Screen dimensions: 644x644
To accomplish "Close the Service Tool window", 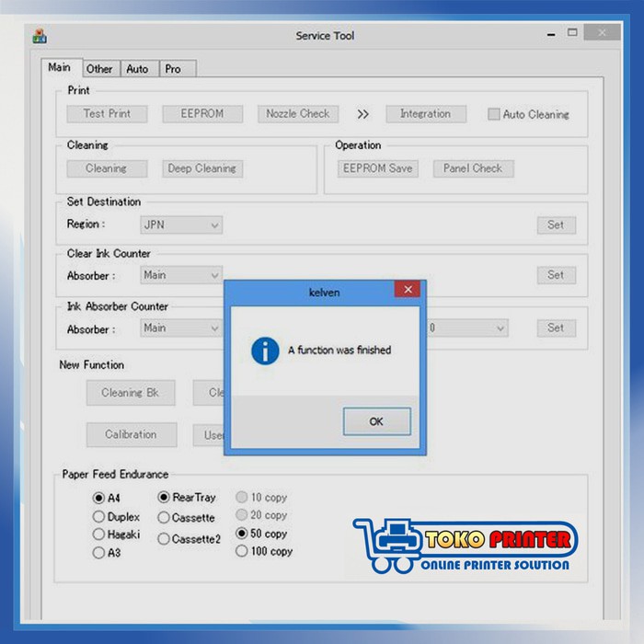I will 602,32.
